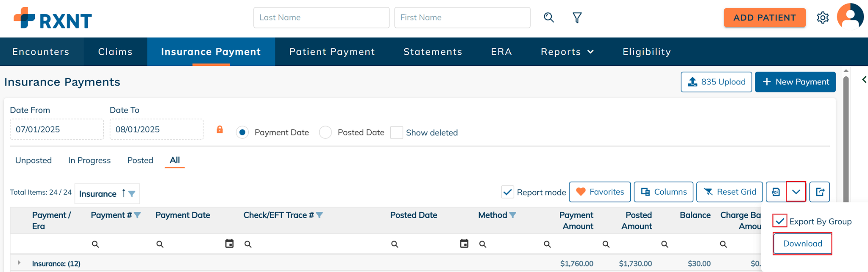The width and height of the screenshot is (868, 272).
Task: Click the external export share icon
Action: click(x=820, y=192)
